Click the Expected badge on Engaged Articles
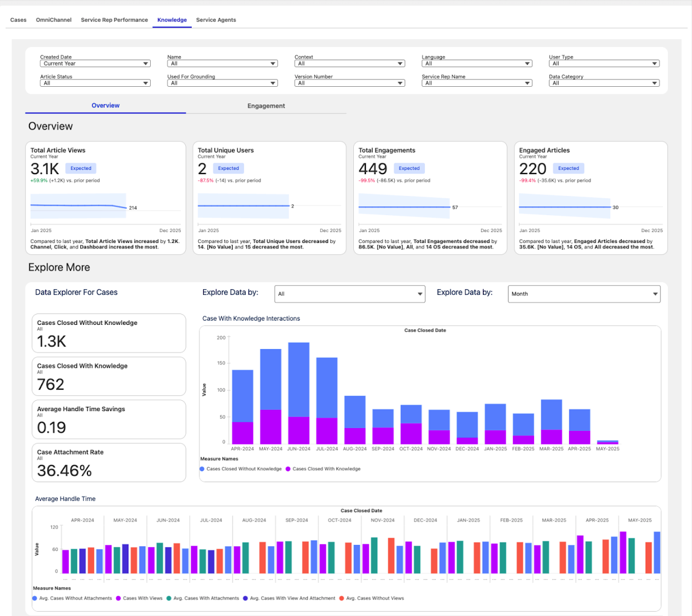The image size is (692, 616). click(568, 169)
